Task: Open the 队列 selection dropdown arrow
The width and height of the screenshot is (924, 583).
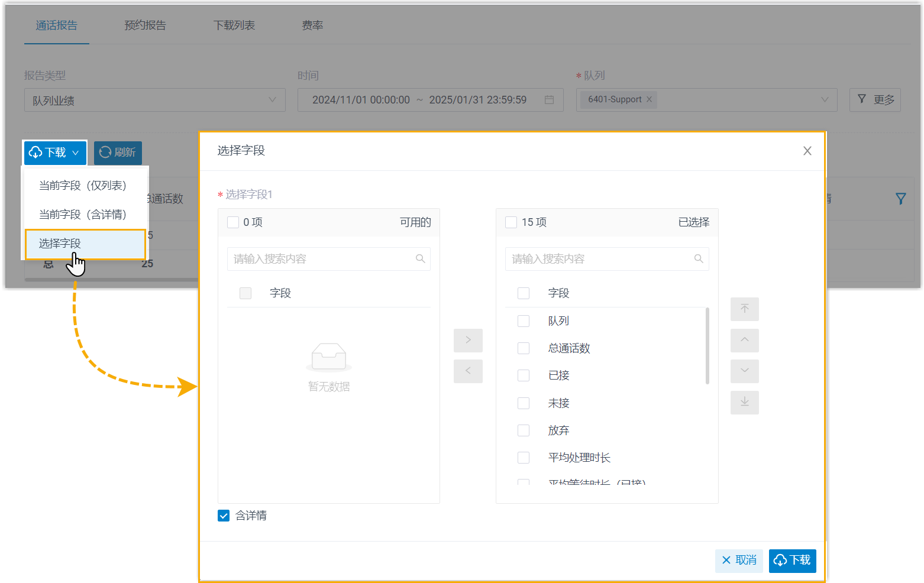Action: click(x=825, y=100)
